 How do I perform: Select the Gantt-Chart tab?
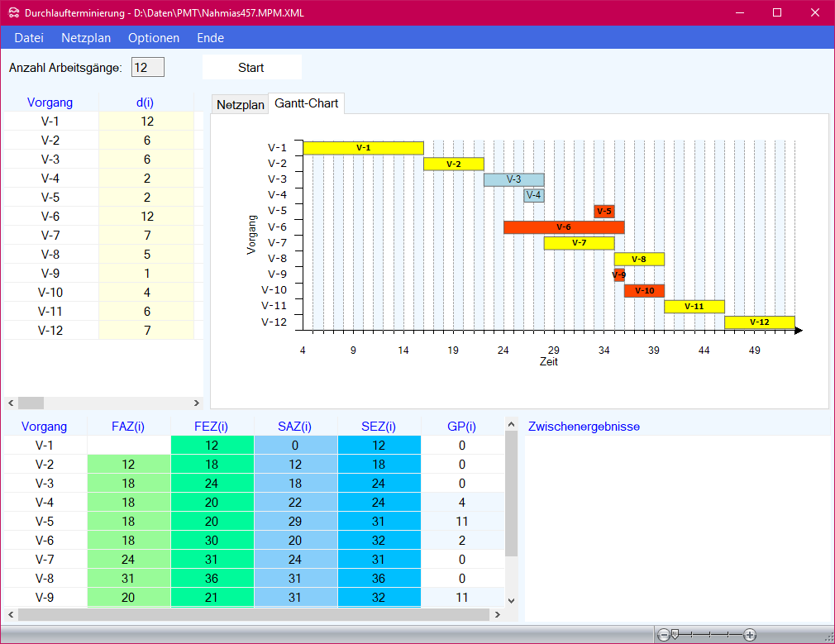point(307,103)
